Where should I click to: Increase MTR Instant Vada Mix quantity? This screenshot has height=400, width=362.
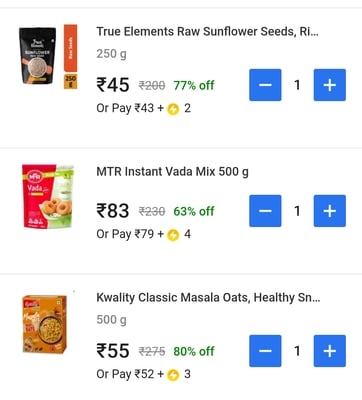(x=330, y=211)
